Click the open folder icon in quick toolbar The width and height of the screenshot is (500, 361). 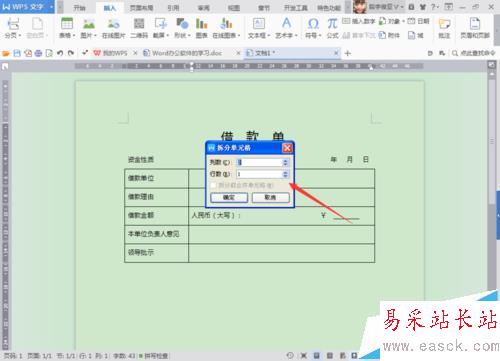coord(6,53)
